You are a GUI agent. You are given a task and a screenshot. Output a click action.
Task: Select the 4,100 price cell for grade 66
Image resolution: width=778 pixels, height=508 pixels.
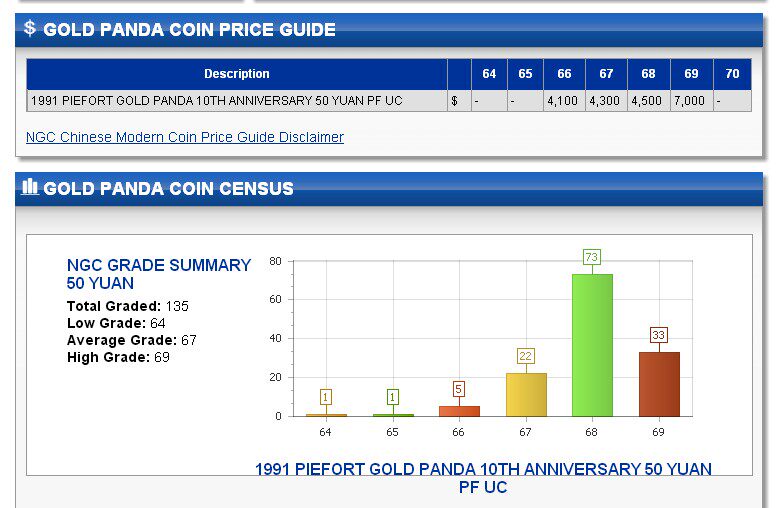564,101
